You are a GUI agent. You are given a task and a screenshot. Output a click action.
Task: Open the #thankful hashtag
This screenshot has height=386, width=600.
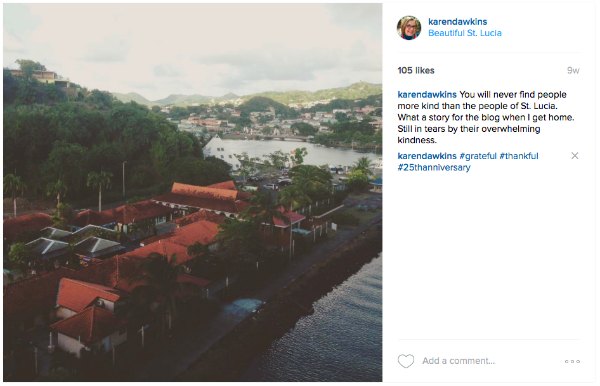coord(518,156)
